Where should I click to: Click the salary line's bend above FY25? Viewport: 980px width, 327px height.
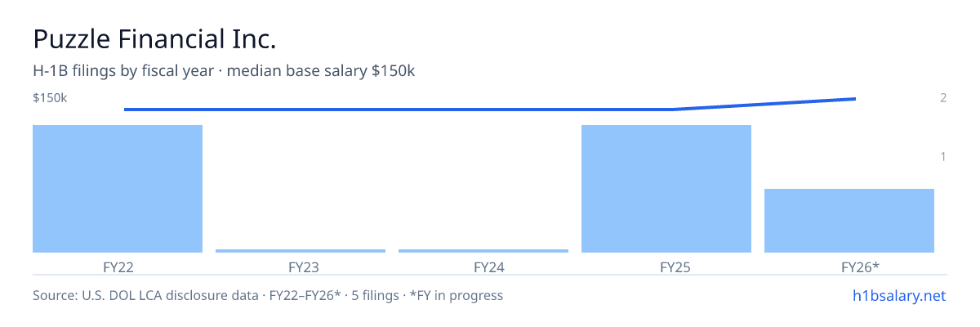pos(673,110)
